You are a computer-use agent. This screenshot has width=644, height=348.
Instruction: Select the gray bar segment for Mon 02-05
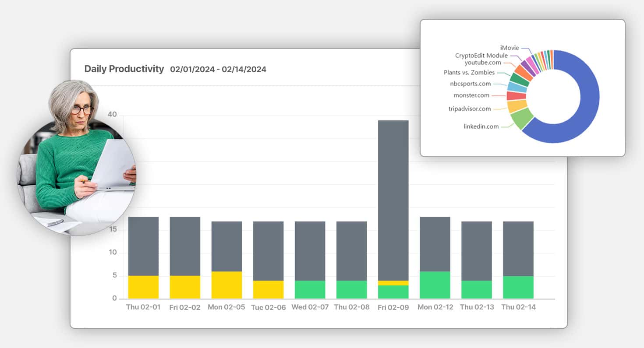[226, 246]
